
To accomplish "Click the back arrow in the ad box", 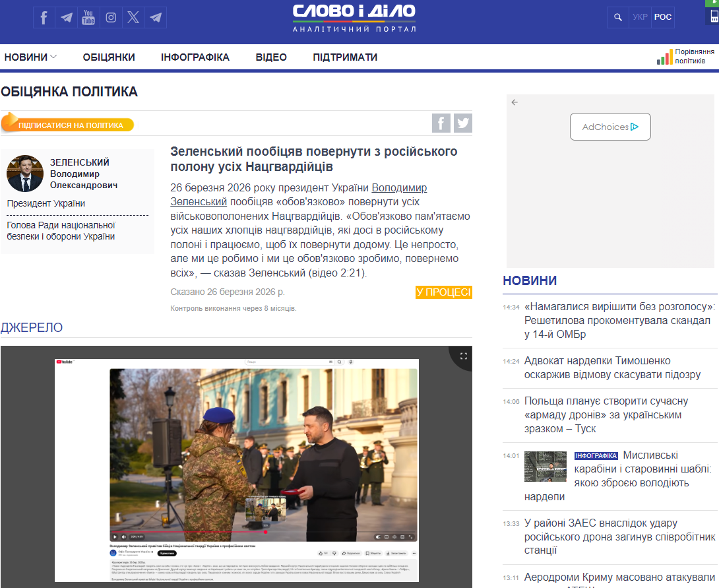I will click(515, 102).
